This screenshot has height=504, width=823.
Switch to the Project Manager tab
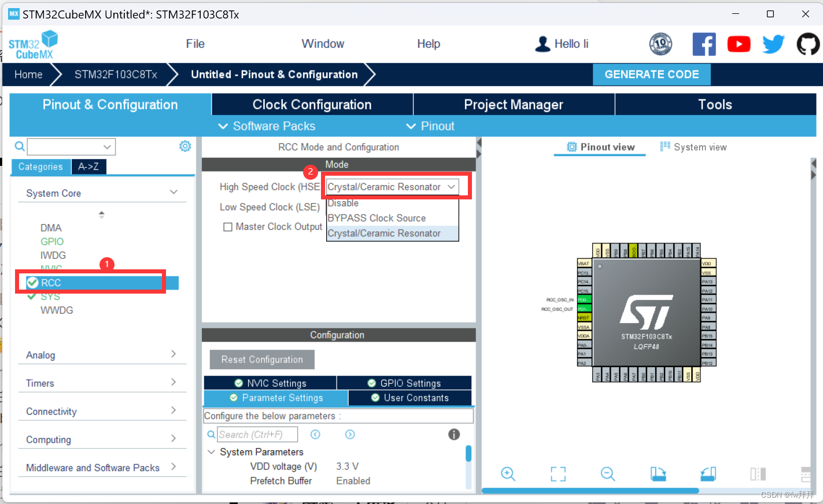pos(514,105)
